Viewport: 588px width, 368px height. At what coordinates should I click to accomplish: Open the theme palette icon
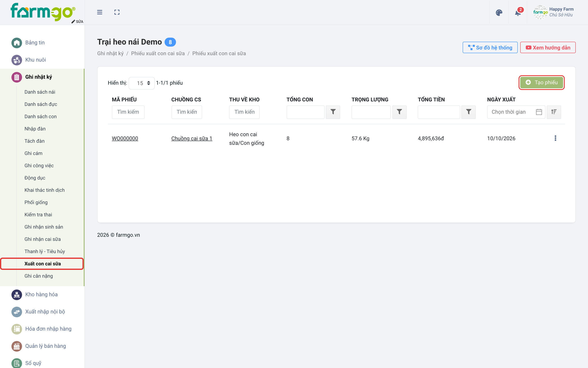pos(499,12)
